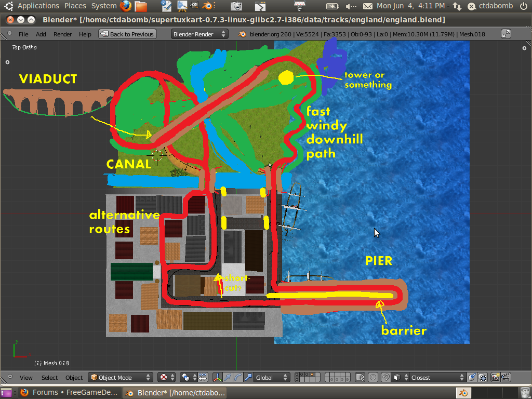Screen dimensions: 532x399
Task: Click the Blender launcher icon in top panel
Action: point(207,6)
